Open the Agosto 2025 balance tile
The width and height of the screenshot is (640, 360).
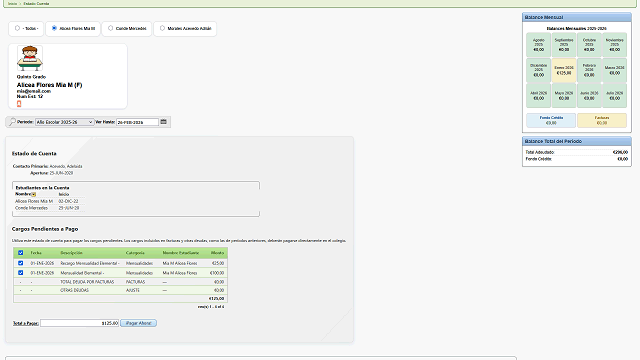tap(538, 44)
